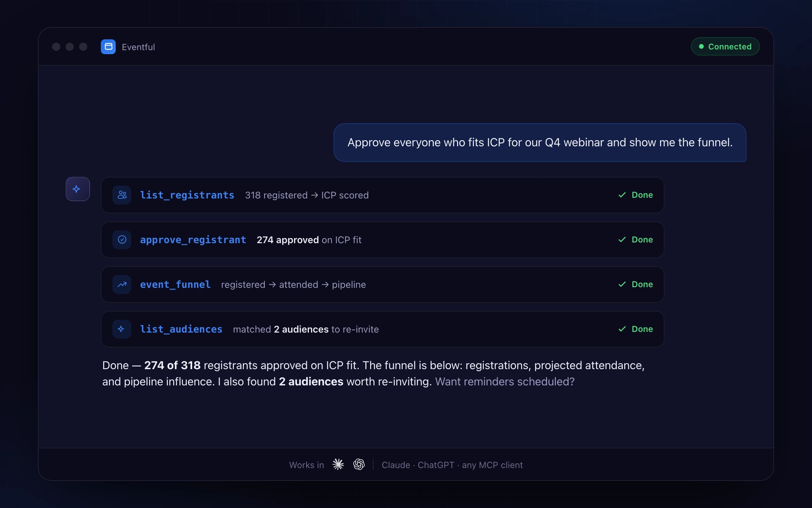This screenshot has height=508, width=812.
Task: Click the third gray window control dot
Action: [83, 47]
